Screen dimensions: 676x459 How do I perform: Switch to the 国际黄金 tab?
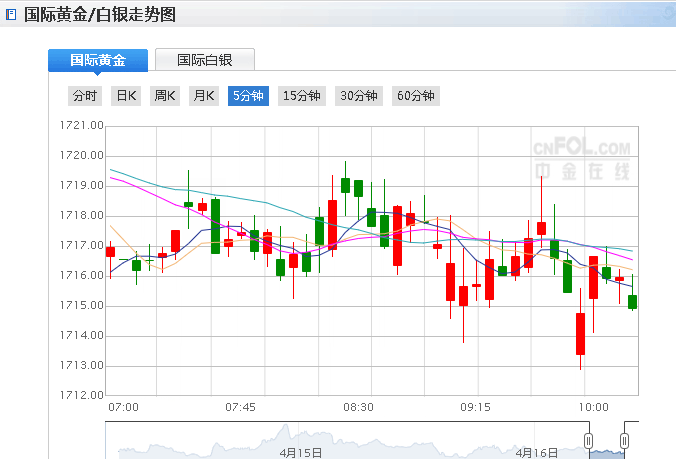coord(98,60)
